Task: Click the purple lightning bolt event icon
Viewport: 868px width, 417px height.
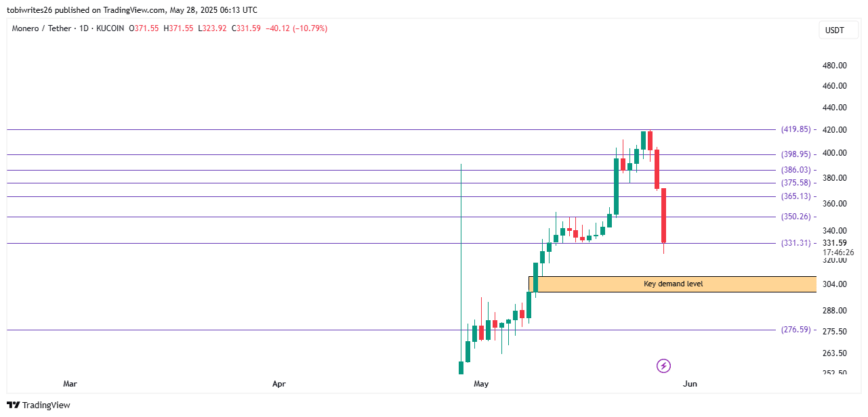Action: 663,366
